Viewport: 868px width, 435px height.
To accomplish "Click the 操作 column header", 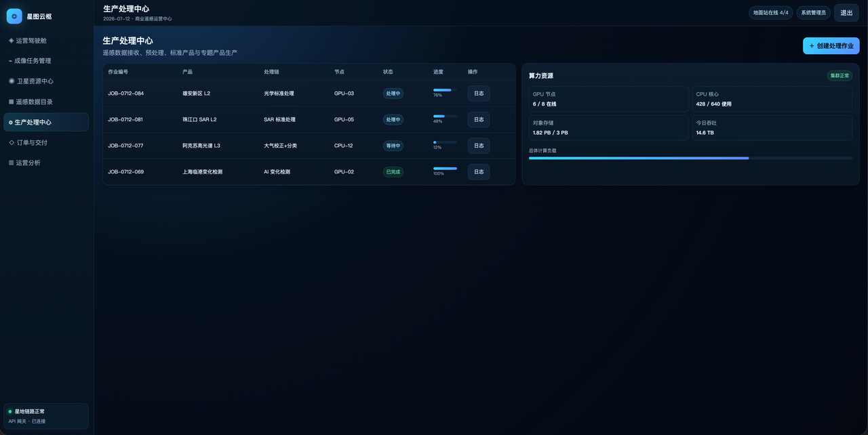I will tap(473, 72).
